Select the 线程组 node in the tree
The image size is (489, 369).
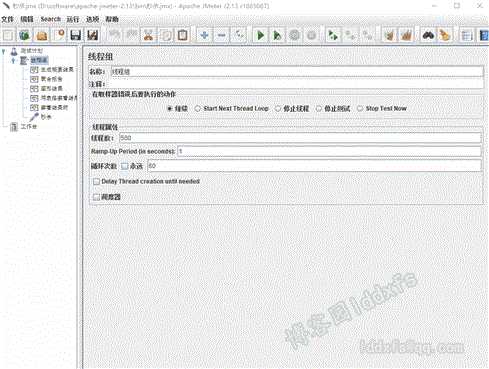click(39, 60)
